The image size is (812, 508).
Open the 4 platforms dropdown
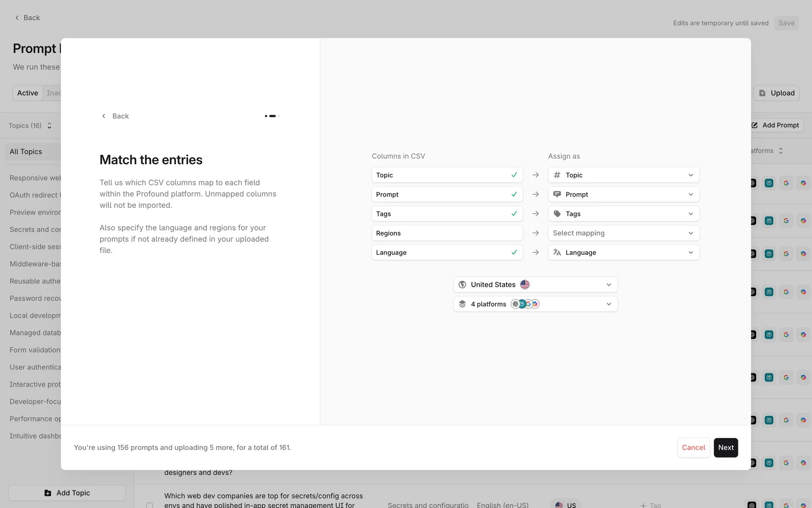535,304
